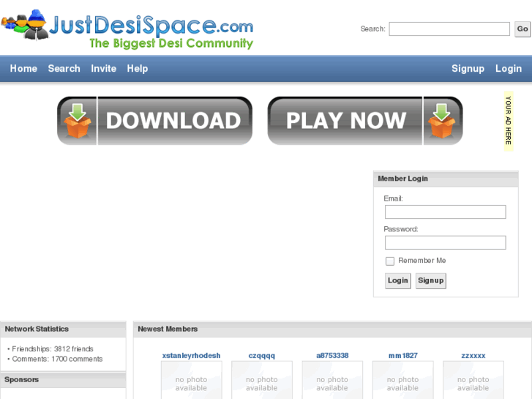Open member profile a8753338

332,356
